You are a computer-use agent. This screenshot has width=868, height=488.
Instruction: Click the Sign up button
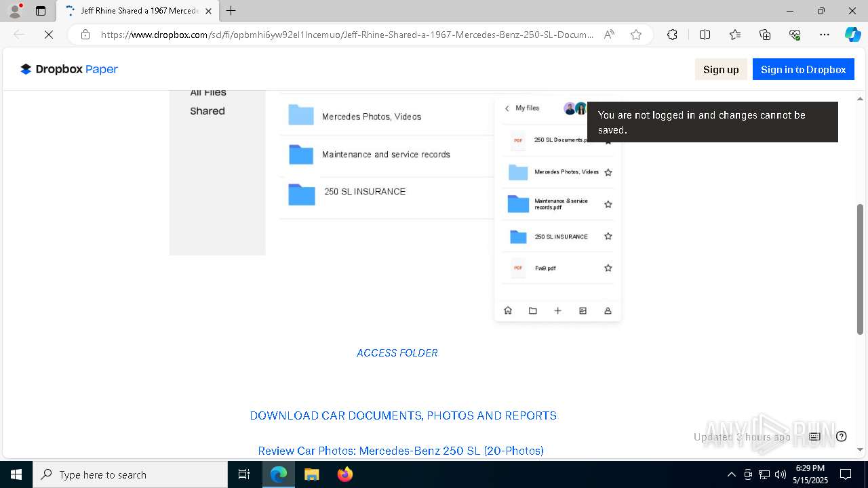tap(721, 69)
